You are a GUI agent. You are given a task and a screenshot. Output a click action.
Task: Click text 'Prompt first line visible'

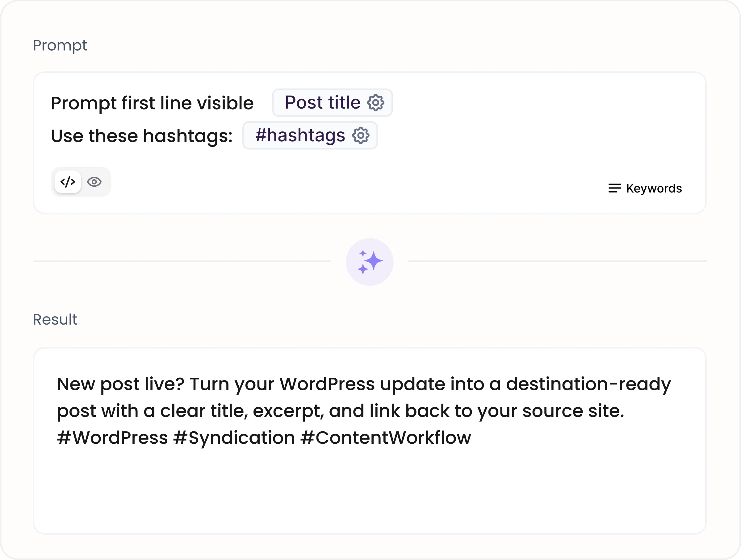pyautogui.click(x=153, y=103)
